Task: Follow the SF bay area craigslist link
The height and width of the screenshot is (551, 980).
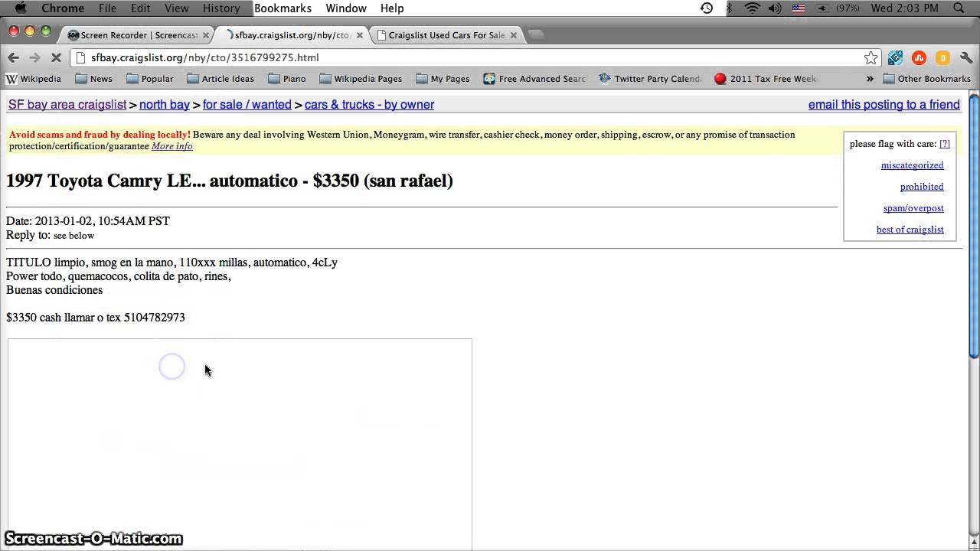Action: coord(67,105)
